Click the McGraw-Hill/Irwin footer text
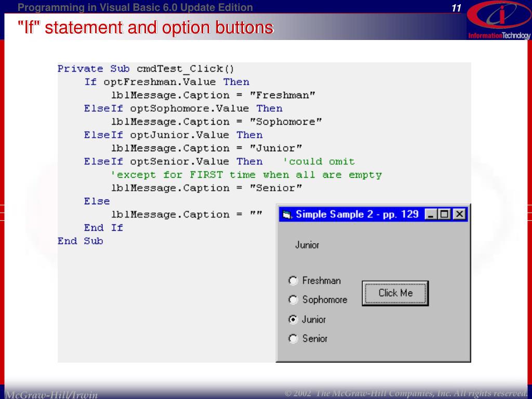The image size is (532, 399). (52, 395)
